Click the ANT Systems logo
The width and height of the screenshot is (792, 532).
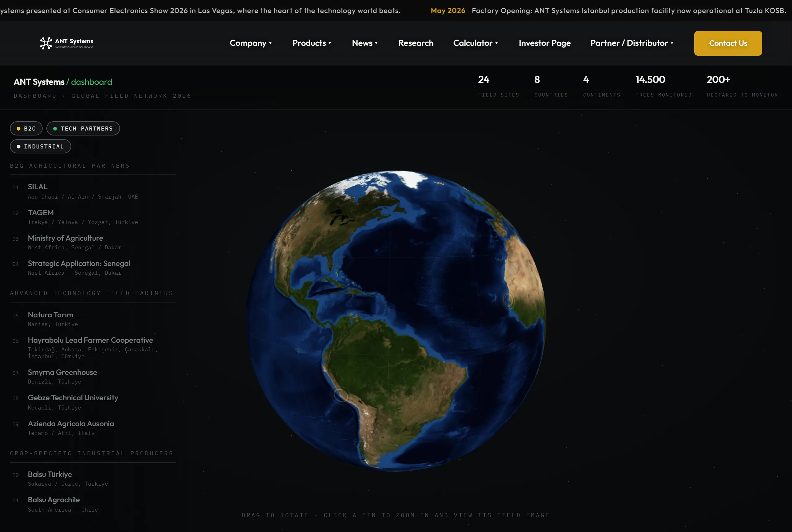[67, 43]
